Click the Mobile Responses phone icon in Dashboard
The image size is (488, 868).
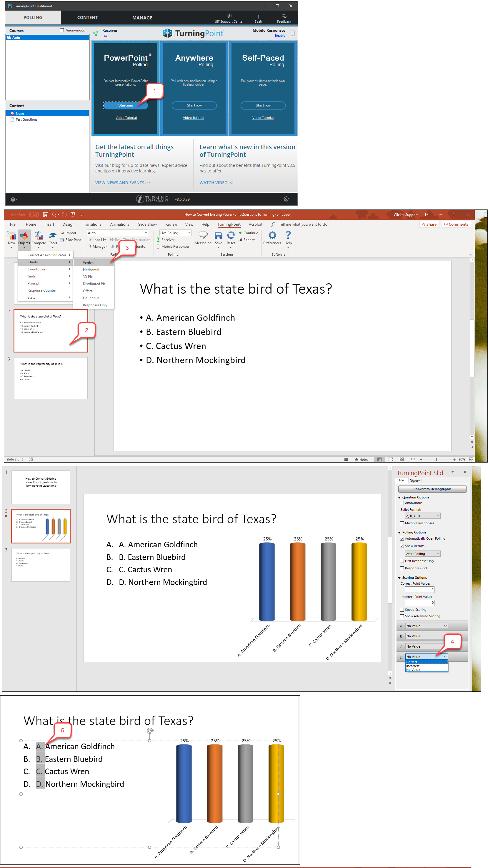(292, 33)
